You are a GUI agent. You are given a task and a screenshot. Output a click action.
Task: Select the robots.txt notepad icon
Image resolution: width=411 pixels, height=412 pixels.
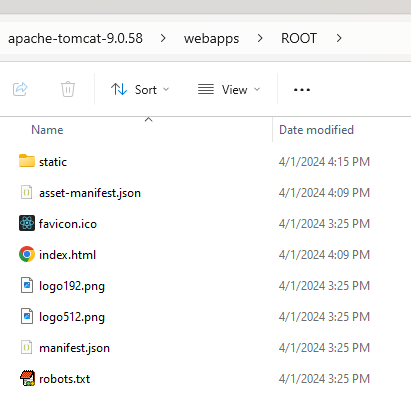27,378
